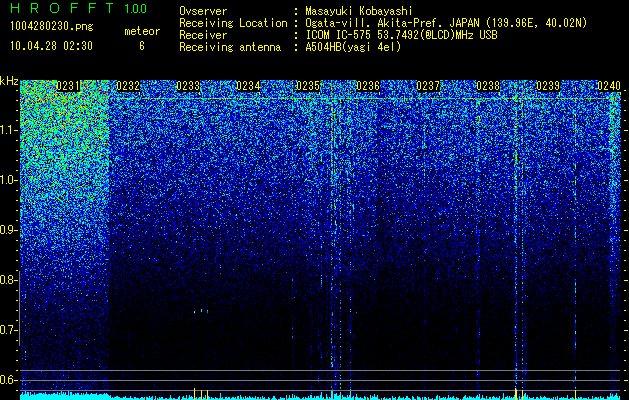Click the 1.0 kHz frequency axis label
This screenshot has height=400, width=629.
9,180
